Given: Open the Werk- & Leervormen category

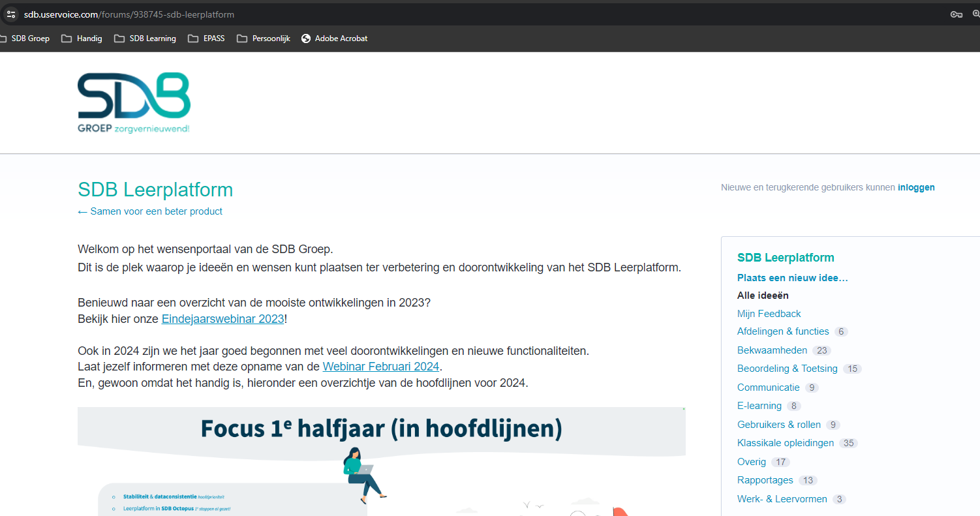Looking at the screenshot, I should tap(782, 499).
